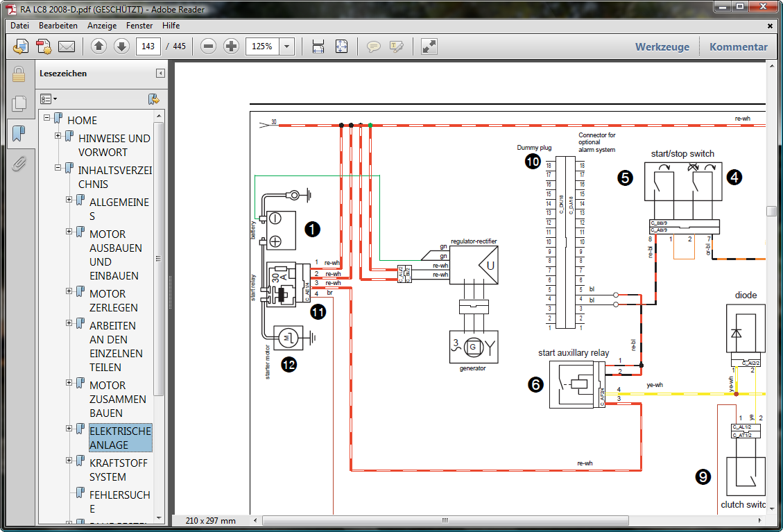This screenshot has height=532, width=783.
Task: Open the zoom percentage dropdown arrow
Action: click(x=287, y=46)
